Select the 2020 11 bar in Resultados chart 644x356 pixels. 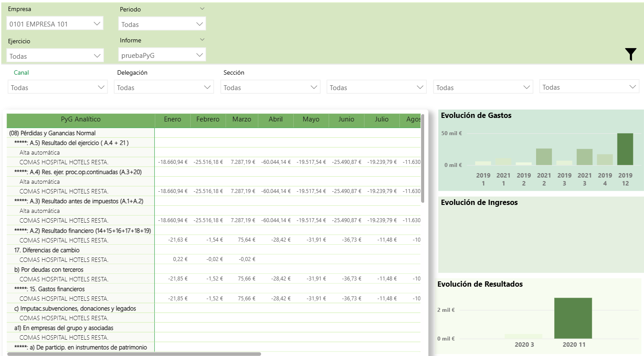(573, 318)
